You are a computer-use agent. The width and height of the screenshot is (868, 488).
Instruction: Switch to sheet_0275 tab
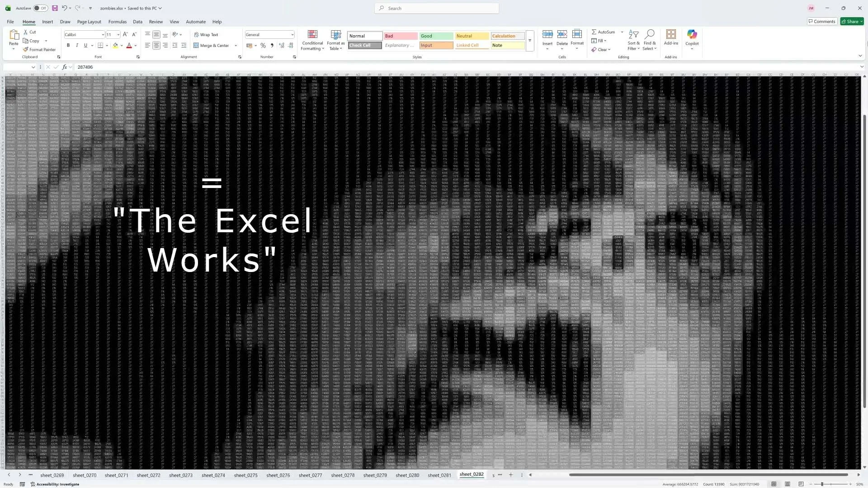click(x=245, y=475)
